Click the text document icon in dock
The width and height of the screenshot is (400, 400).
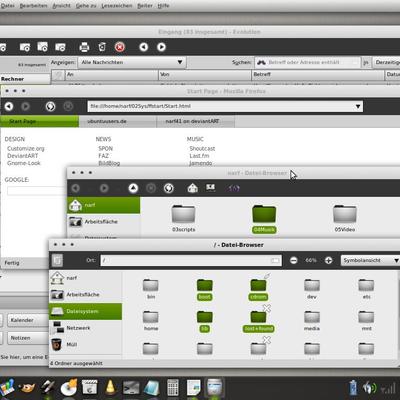(193, 388)
